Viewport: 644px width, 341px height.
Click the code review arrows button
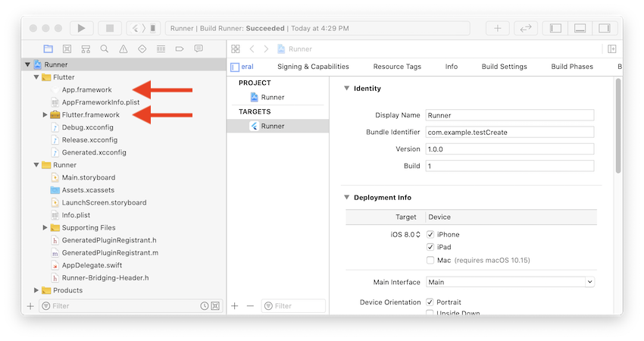click(x=526, y=28)
